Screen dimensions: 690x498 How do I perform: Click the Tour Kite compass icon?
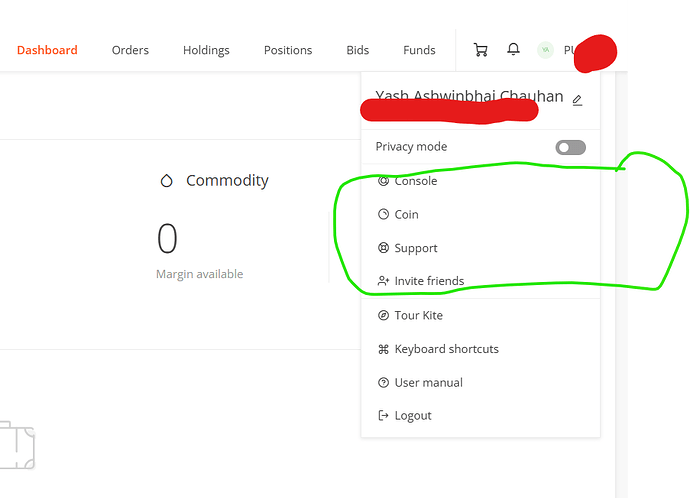pos(383,315)
